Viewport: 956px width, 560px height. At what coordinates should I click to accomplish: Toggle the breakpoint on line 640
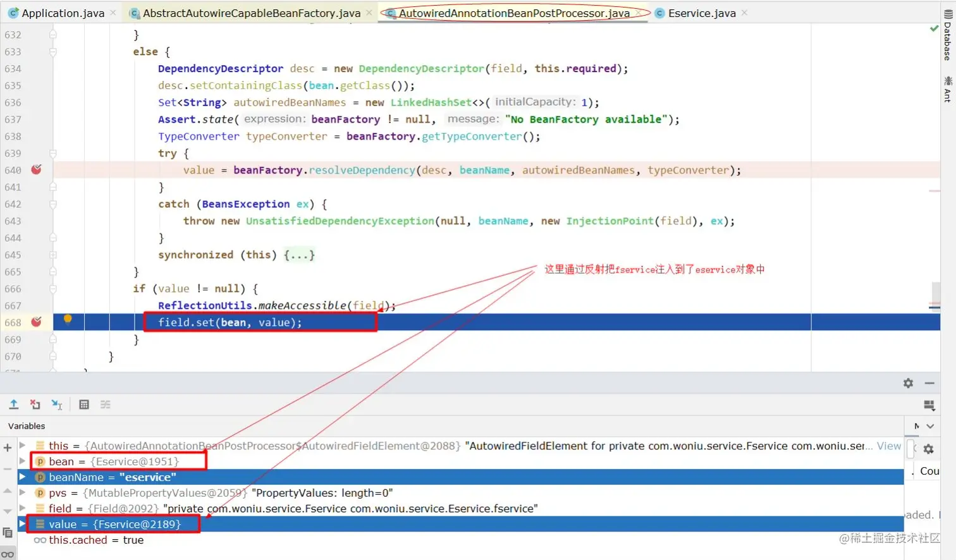click(x=36, y=169)
